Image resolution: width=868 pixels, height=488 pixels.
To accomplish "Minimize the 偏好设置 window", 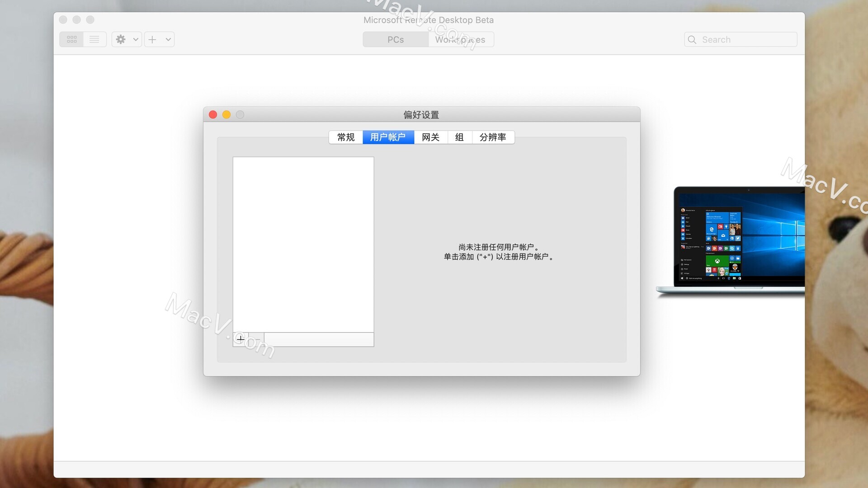I will pyautogui.click(x=226, y=114).
